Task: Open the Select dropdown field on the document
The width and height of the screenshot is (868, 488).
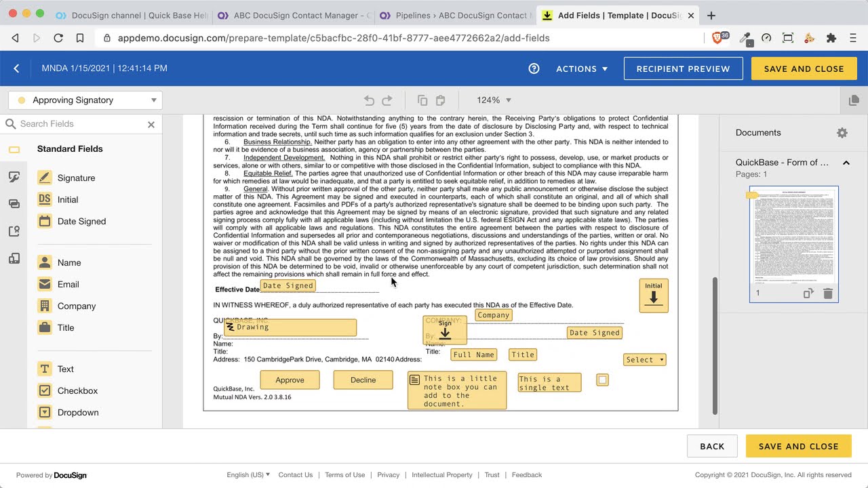Action: (645, 360)
